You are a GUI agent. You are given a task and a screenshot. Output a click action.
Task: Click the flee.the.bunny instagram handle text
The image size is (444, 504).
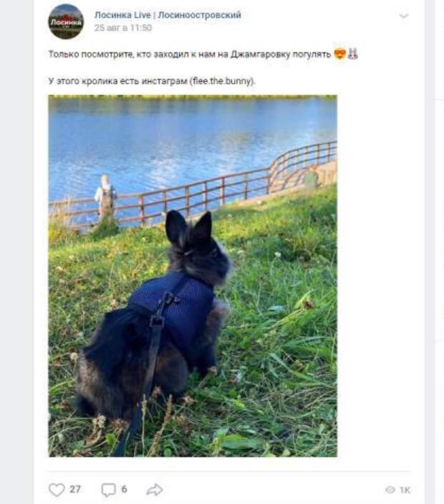pyautogui.click(x=221, y=81)
